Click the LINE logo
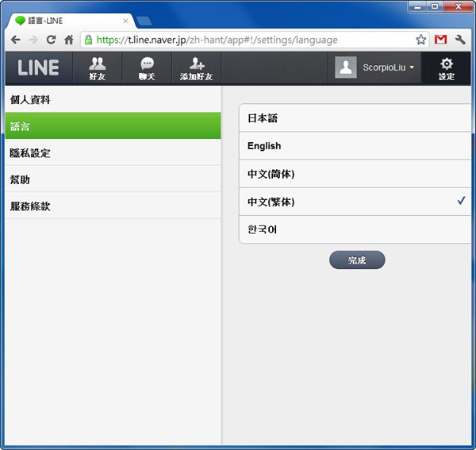 (x=38, y=67)
